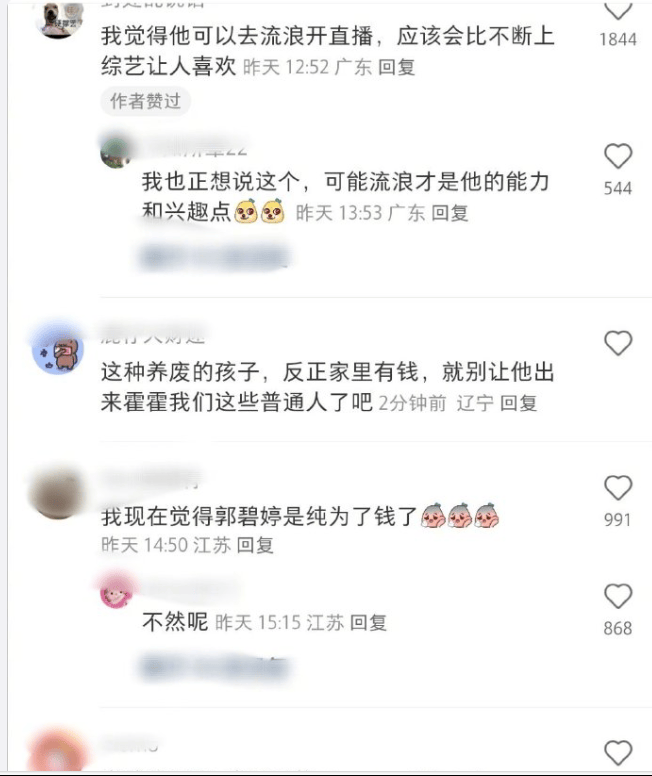Image resolution: width=652 pixels, height=776 pixels.
Task: Open the pink pig avatar profile
Action: pos(117,590)
